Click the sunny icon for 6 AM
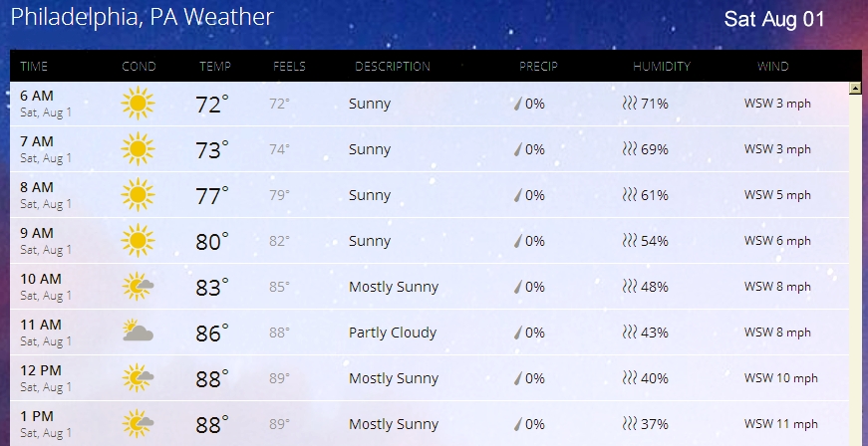This screenshot has height=446, width=868. click(138, 104)
